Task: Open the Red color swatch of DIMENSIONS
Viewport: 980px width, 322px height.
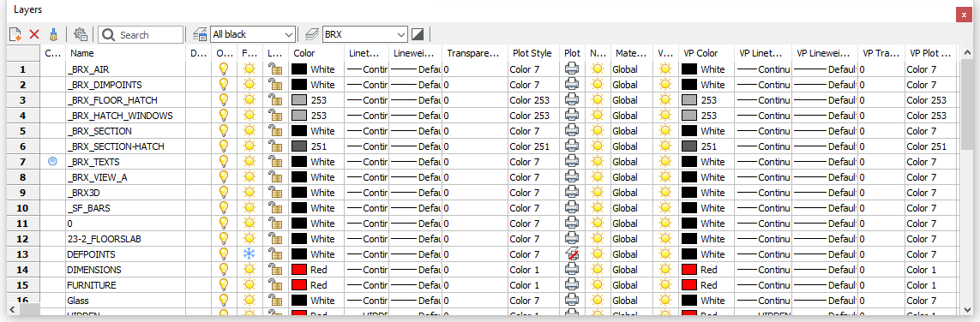Action: [x=299, y=270]
